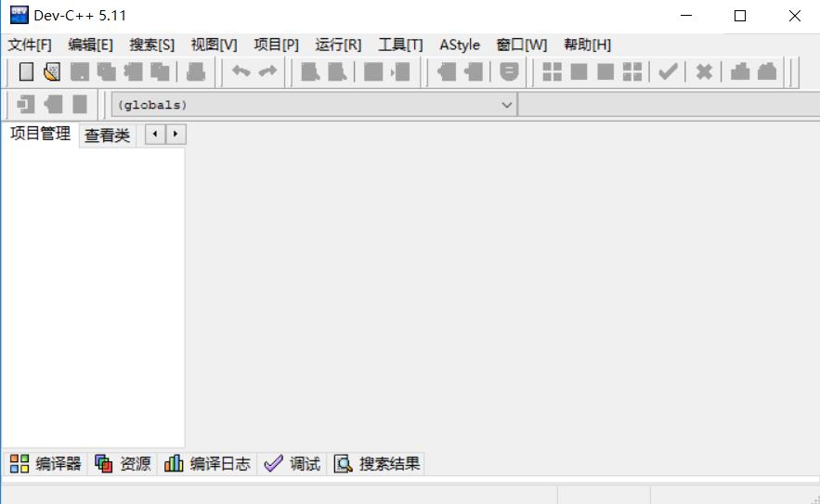Open the 帮助[H] menu

587,45
